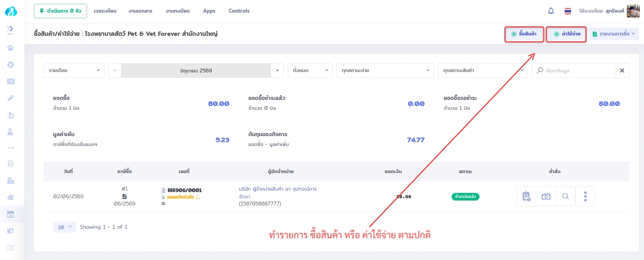
Task: Open the Apps menu
Action: point(209,11)
